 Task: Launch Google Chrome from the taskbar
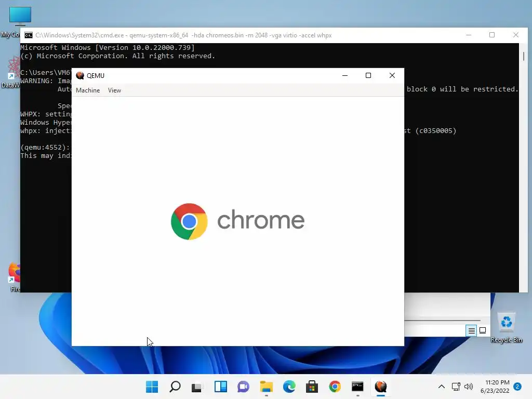335,387
